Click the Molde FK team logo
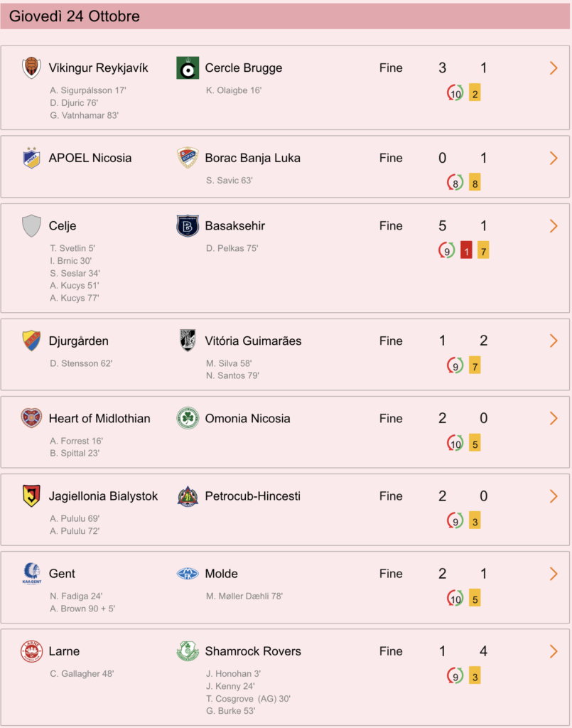 click(188, 574)
